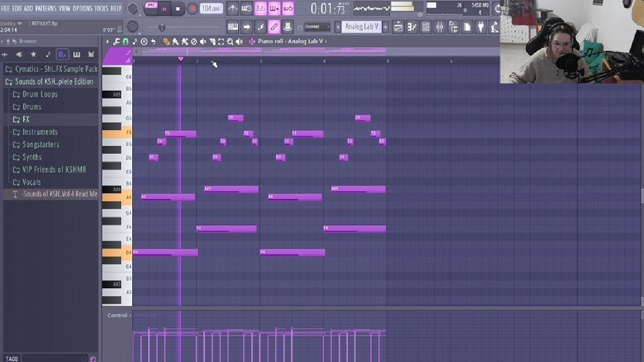Screen dimensions: 644x362
Task: Expand the arrow left of Analog Lab V
Action: [338, 27]
